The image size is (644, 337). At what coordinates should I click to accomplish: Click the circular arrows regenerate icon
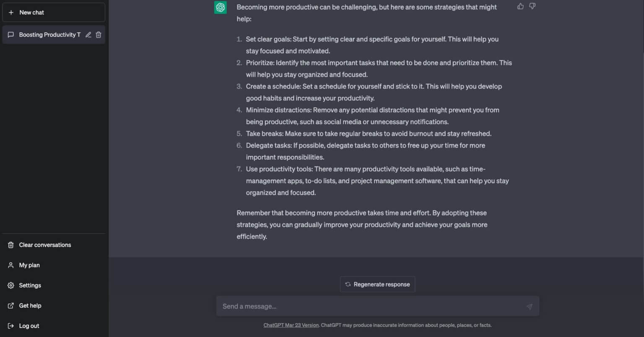pyautogui.click(x=348, y=284)
